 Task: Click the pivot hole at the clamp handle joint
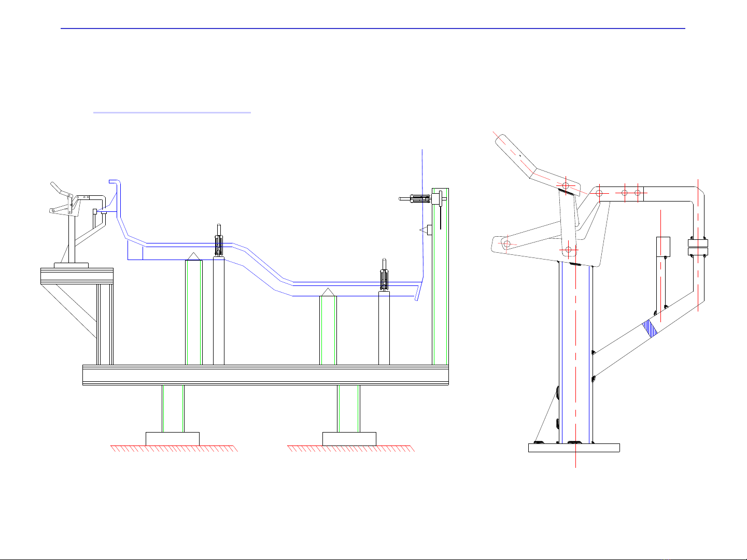(566, 185)
